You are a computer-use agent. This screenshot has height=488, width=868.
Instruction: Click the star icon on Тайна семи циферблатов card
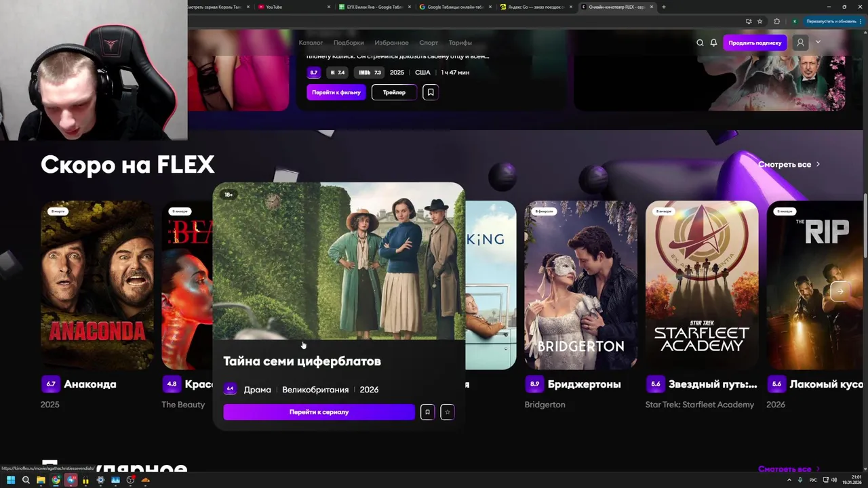coord(448,412)
